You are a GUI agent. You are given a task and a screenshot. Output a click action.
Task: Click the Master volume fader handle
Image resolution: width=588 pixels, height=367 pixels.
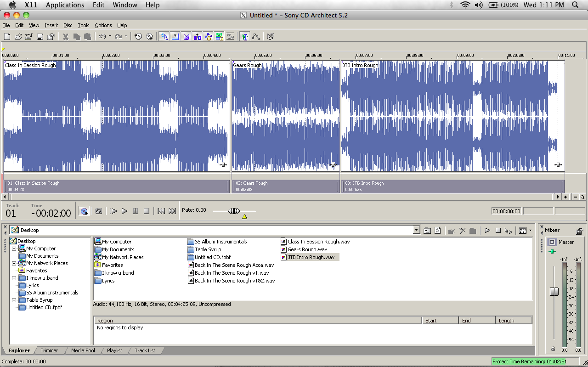click(554, 292)
